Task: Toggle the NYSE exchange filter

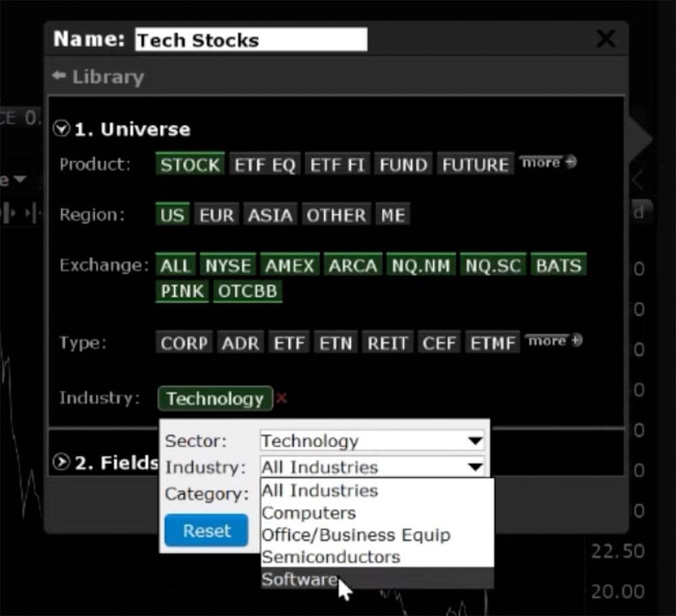Action: 228,265
